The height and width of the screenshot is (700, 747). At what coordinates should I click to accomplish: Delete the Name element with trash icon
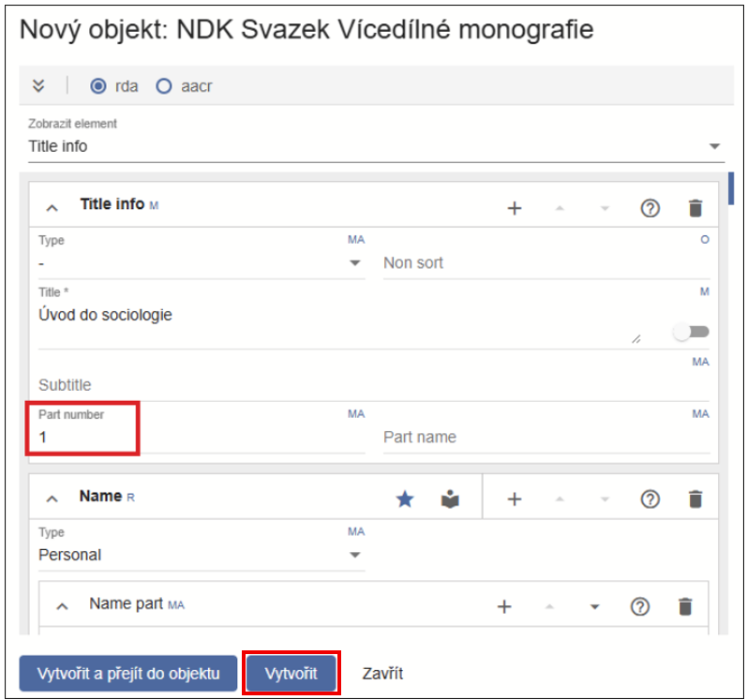(x=695, y=499)
